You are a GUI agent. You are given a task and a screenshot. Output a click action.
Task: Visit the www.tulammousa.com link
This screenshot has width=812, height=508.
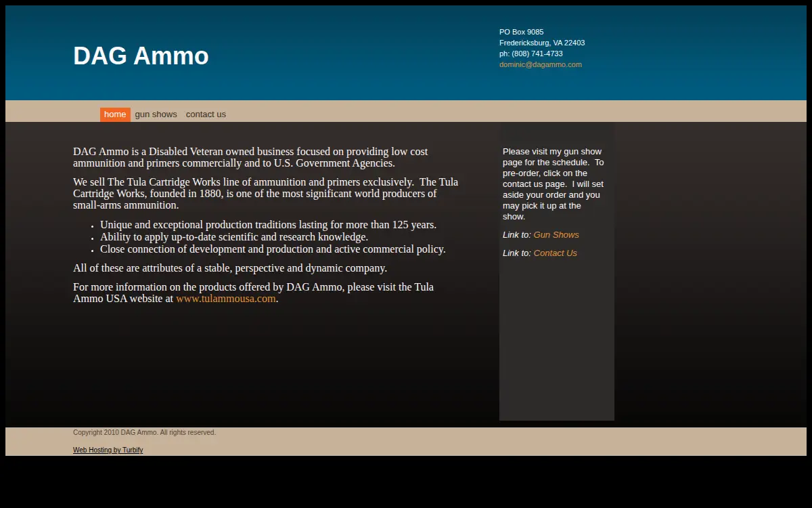[x=226, y=298]
